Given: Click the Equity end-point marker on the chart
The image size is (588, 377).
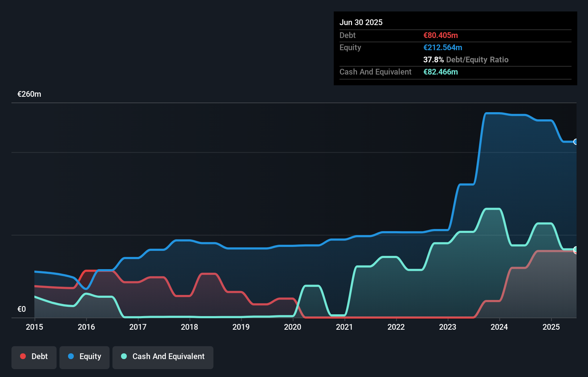Looking at the screenshot, I should pyautogui.click(x=576, y=142).
